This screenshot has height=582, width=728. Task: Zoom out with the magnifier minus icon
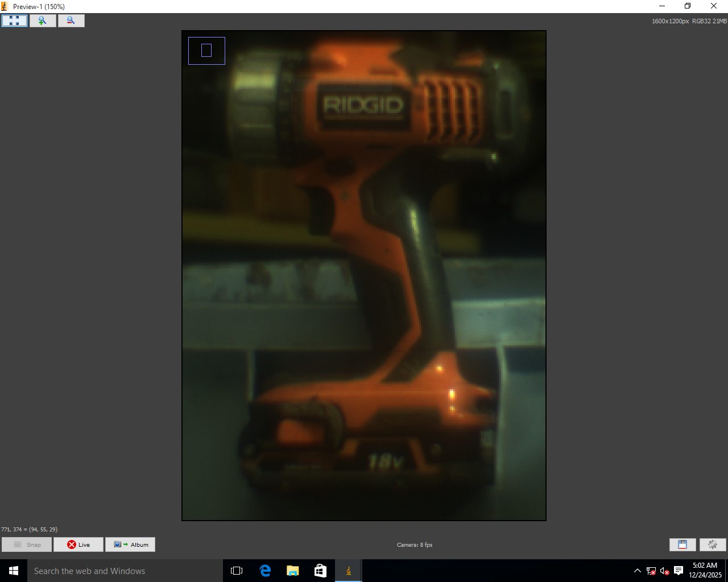tap(71, 20)
